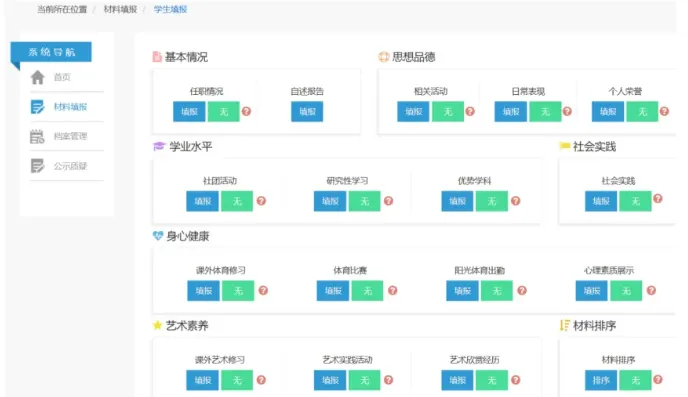Click 无 under 材料排序
The width and height of the screenshot is (688, 397).
tap(635, 380)
